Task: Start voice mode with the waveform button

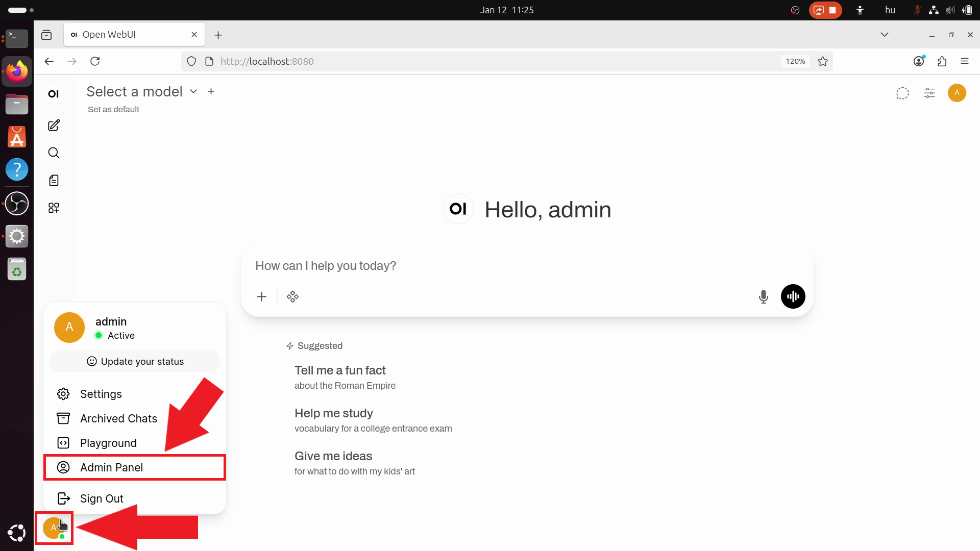Action: pos(792,296)
